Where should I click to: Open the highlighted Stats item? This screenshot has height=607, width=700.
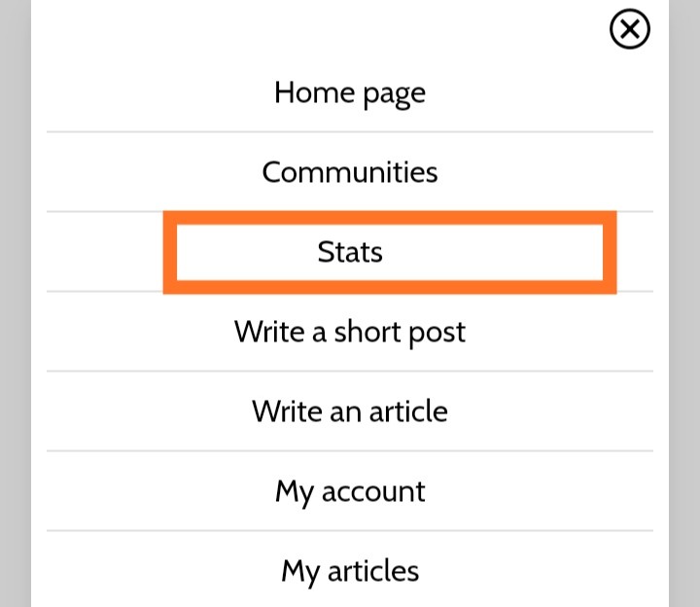350,252
